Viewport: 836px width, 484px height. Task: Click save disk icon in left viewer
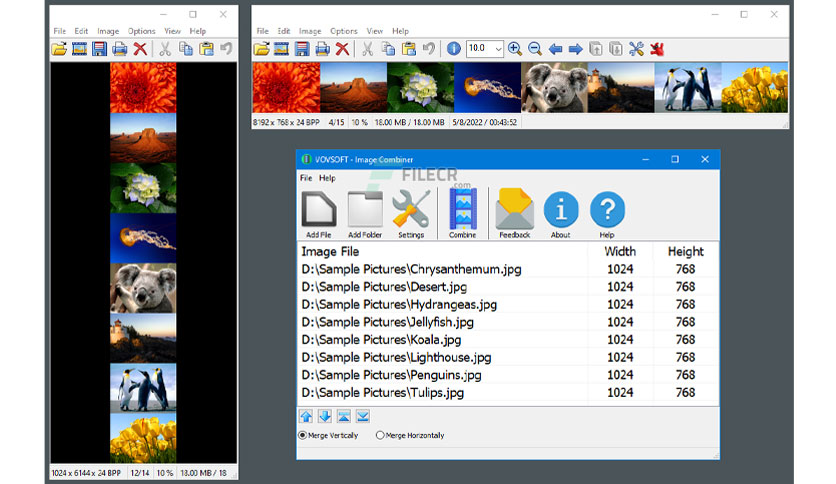pyautogui.click(x=100, y=49)
